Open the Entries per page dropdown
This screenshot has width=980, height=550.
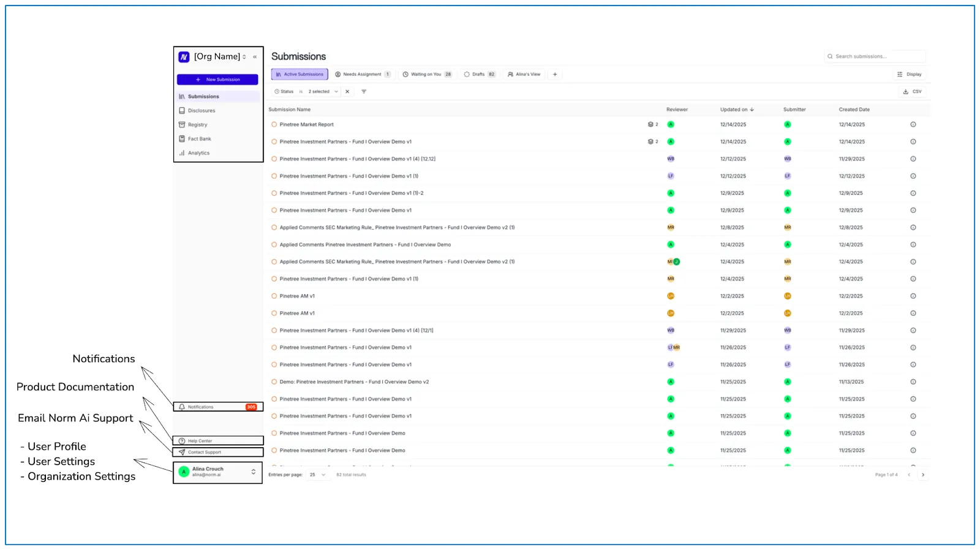(317, 475)
